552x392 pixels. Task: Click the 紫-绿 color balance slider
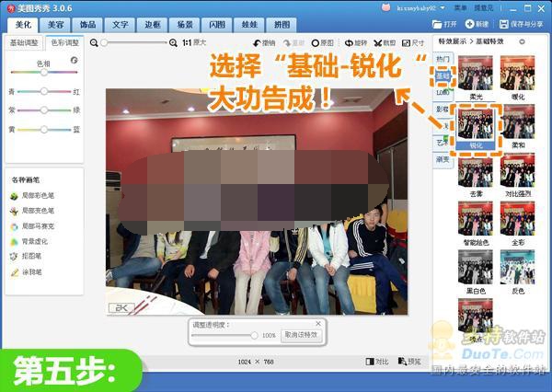point(44,110)
